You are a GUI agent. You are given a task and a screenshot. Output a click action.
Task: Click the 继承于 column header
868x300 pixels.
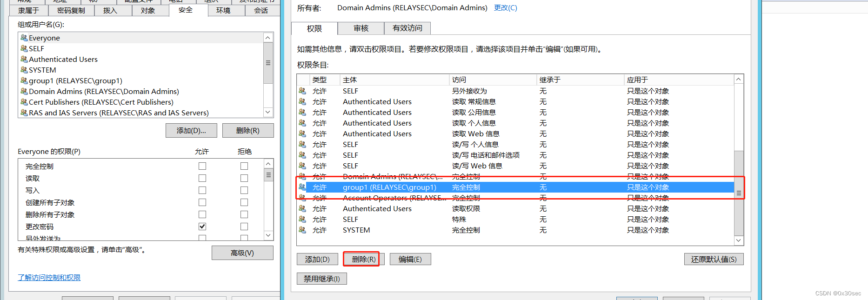point(580,80)
